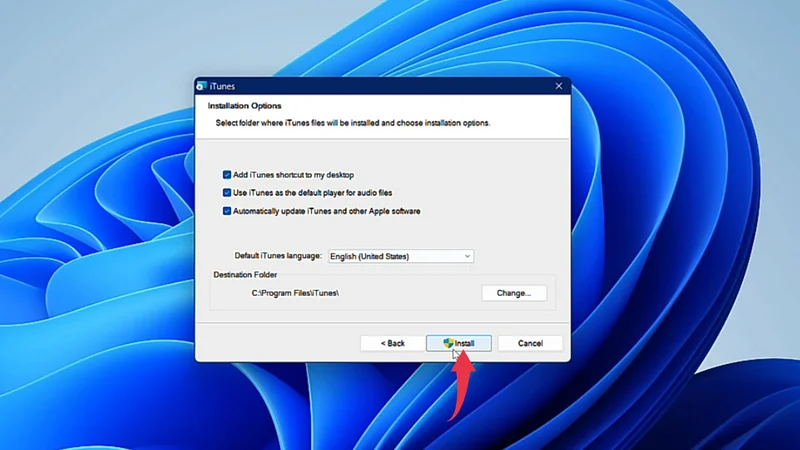Close the iTunes installer window

click(559, 87)
